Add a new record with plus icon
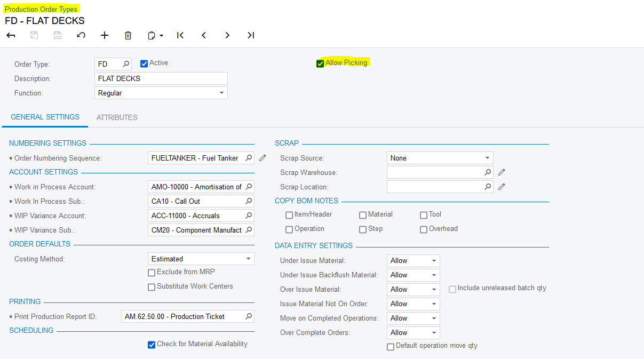This screenshot has width=644, height=359. click(x=105, y=35)
